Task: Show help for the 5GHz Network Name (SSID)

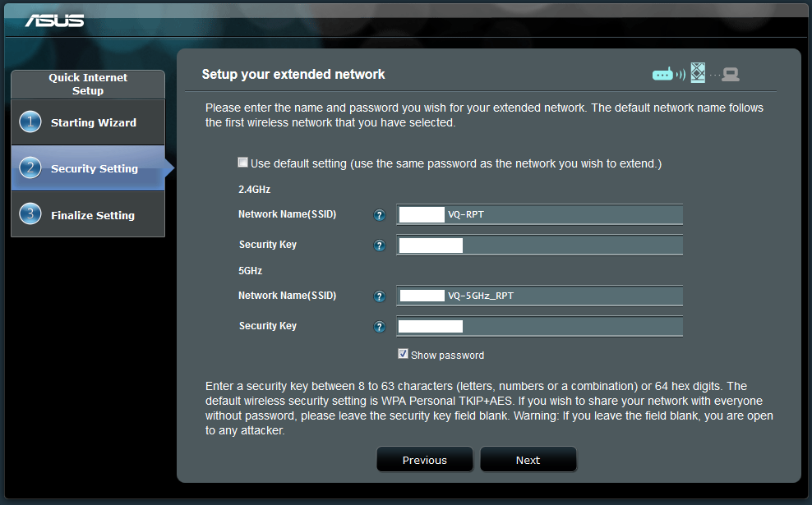Action: 379,296
